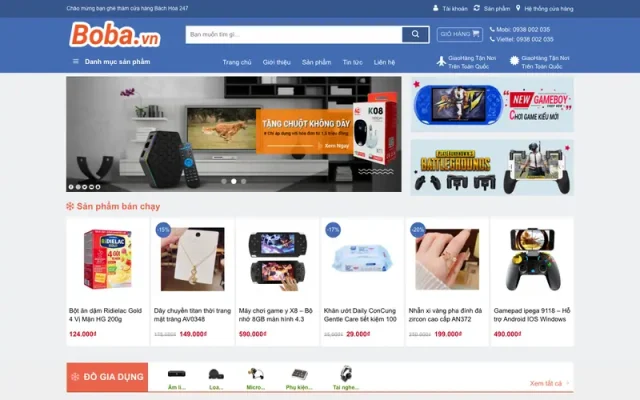The image size is (640, 400).
Task: Open the ConCung wet wipes image
Action: tap(362, 258)
